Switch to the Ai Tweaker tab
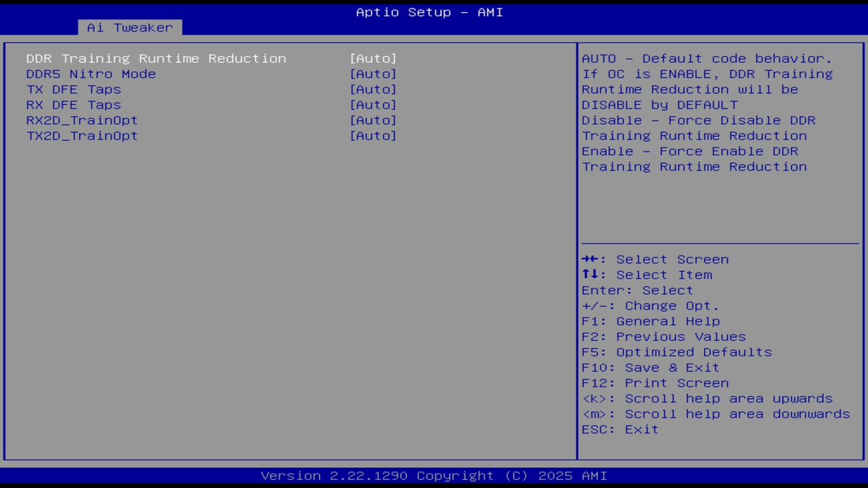This screenshot has height=488, width=868. coord(129,27)
